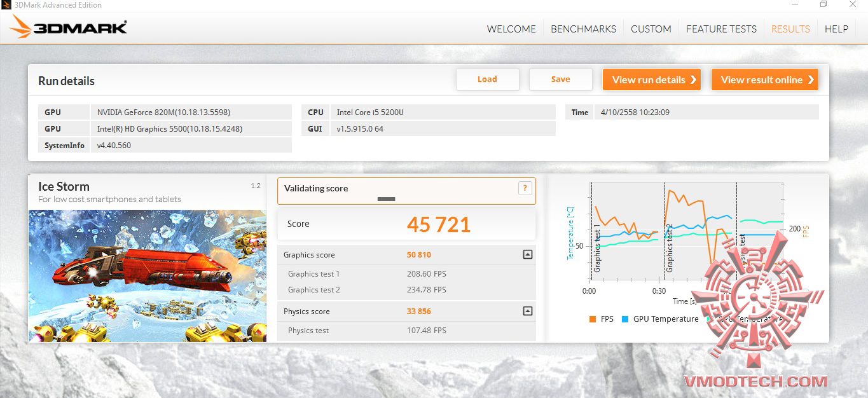The image size is (868, 398).
Task: Click View run details button
Action: (x=652, y=79)
